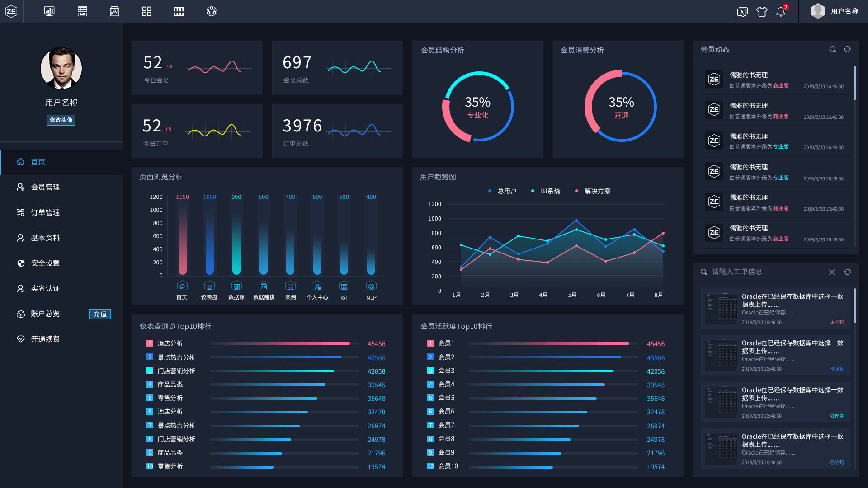The width and height of the screenshot is (868, 488).
Task: Change theme with the shirt icon
Action: (762, 12)
